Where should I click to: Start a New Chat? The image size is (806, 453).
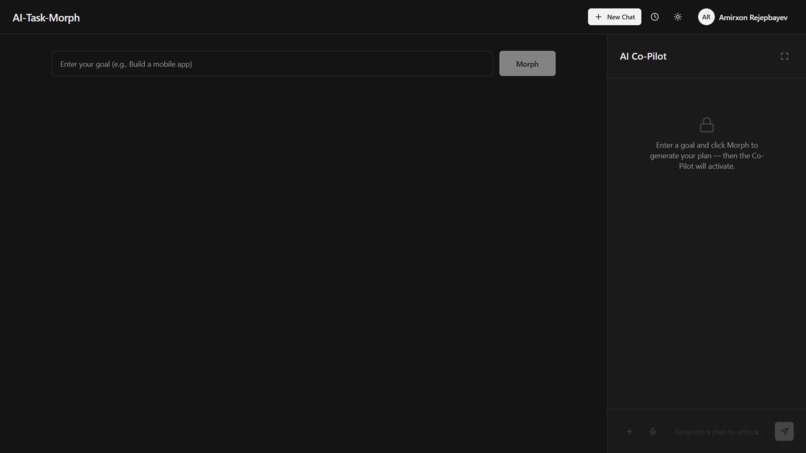[614, 17]
